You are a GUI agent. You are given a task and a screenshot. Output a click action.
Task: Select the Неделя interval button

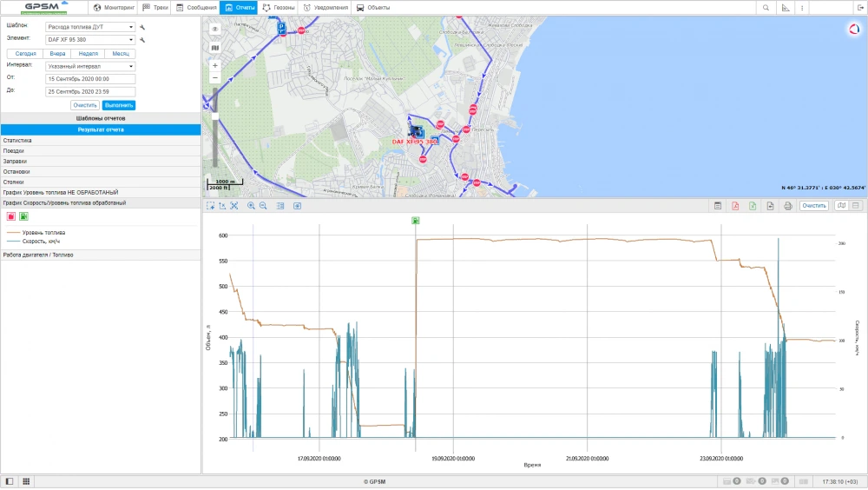[89, 54]
